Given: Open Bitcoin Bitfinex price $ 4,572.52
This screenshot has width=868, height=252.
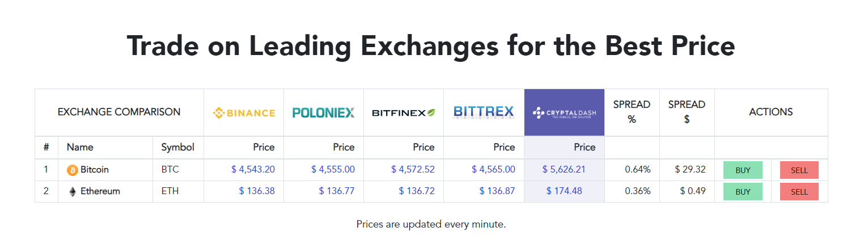Looking at the screenshot, I should tap(413, 169).
